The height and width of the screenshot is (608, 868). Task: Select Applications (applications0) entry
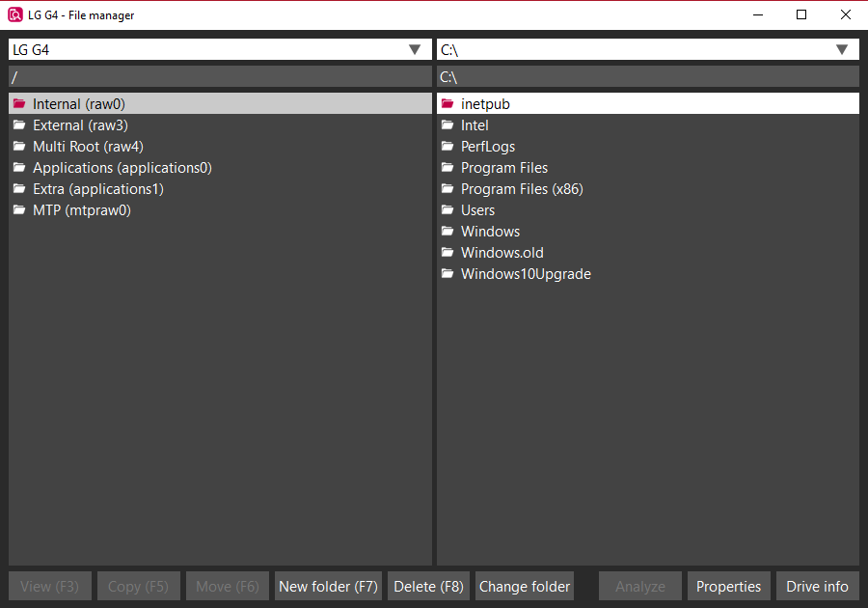click(122, 168)
